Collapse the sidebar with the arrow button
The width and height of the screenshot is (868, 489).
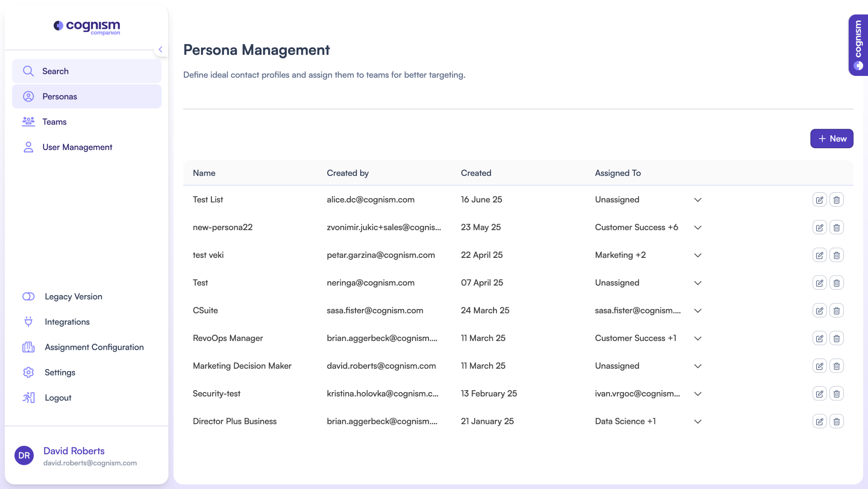tap(160, 49)
